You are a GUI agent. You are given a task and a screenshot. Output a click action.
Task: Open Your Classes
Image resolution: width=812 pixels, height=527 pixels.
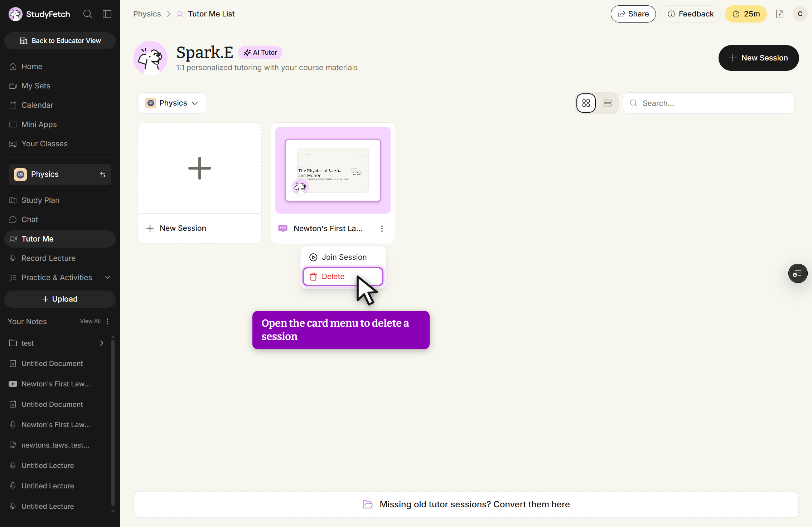click(x=60, y=144)
